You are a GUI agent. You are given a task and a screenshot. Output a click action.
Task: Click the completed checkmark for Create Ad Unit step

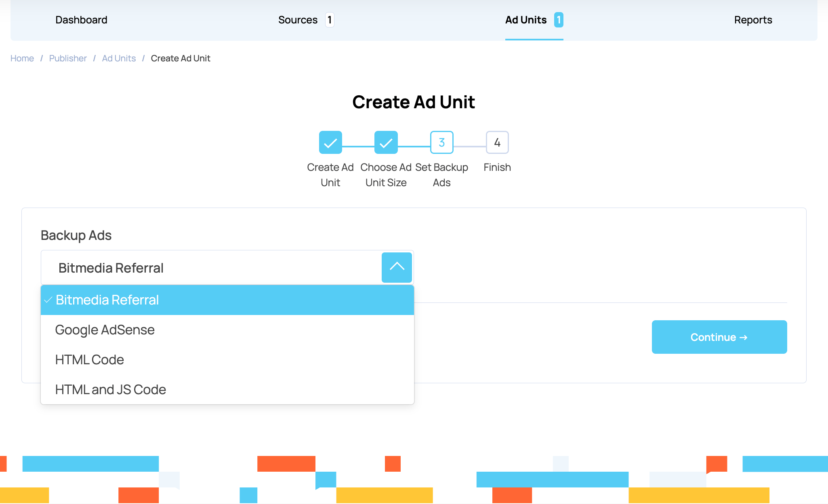pos(330,142)
